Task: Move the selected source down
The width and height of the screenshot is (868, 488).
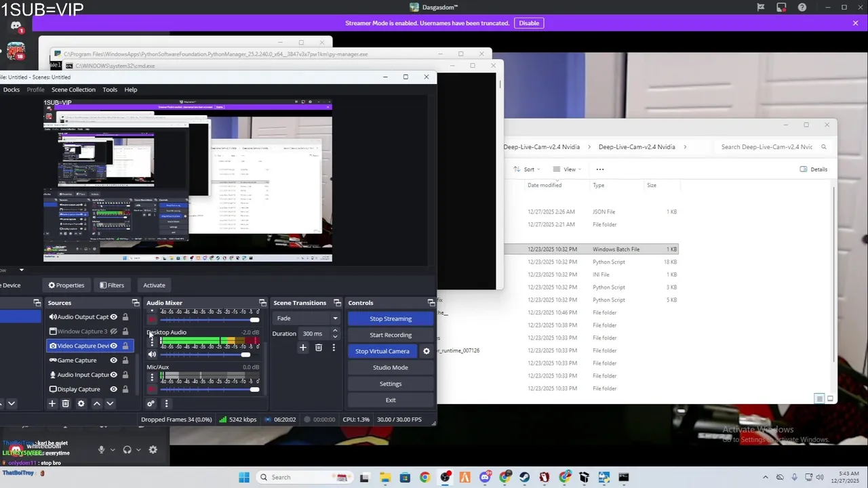Action: (110, 403)
